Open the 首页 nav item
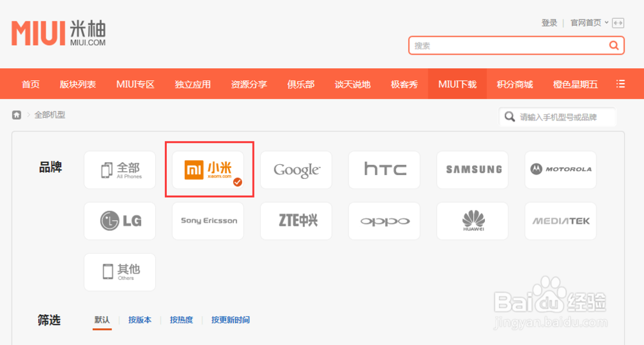The height and width of the screenshot is (345, 644). 31,84
